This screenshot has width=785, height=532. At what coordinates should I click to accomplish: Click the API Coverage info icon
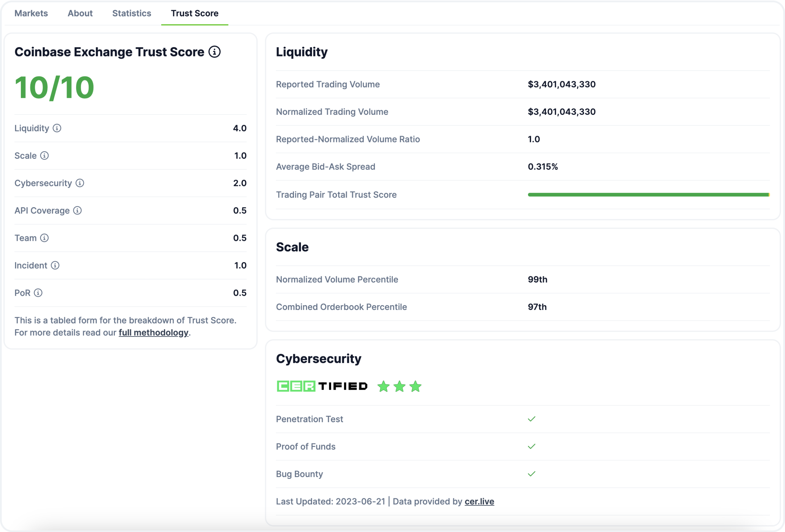pyautogui.click(x=77, y=211)
